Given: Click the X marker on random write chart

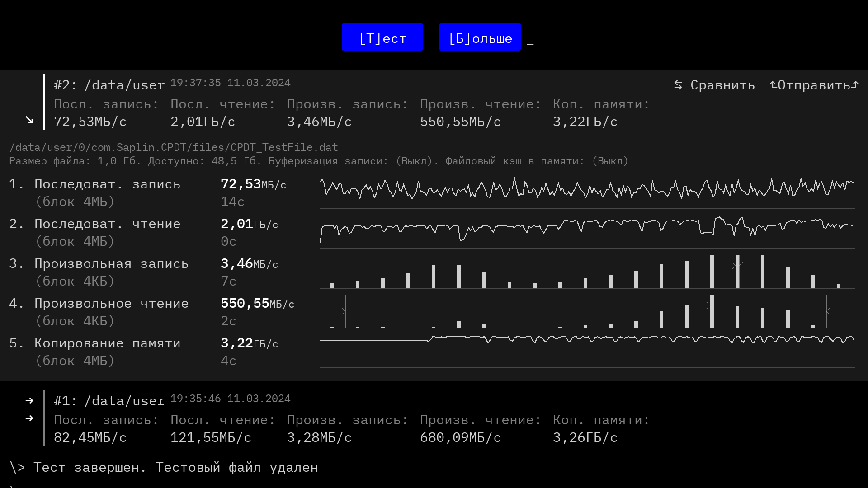Looking at the screenshot, I should click(737, 265).
